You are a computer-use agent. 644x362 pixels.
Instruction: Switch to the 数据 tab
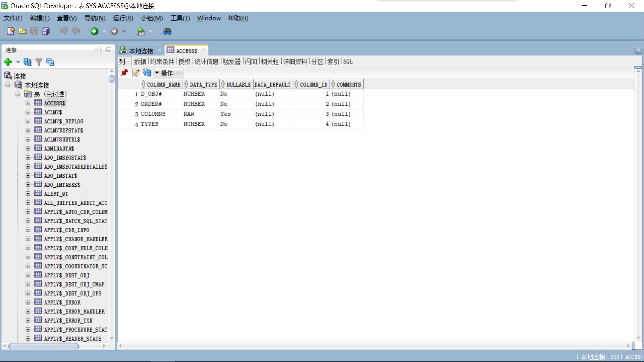click(x=140, y=61)
